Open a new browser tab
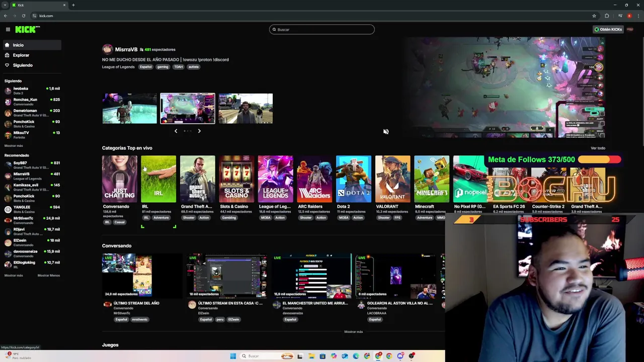 pyautogui.click(x=73, y=5)
